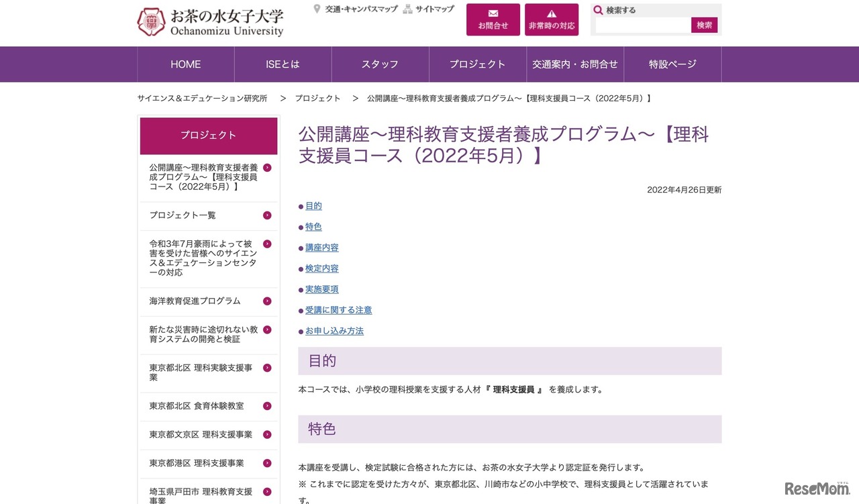
Task: Expand the 海洋教育促進プログラム sidebar arrow
Action: (x=266, y=301)
